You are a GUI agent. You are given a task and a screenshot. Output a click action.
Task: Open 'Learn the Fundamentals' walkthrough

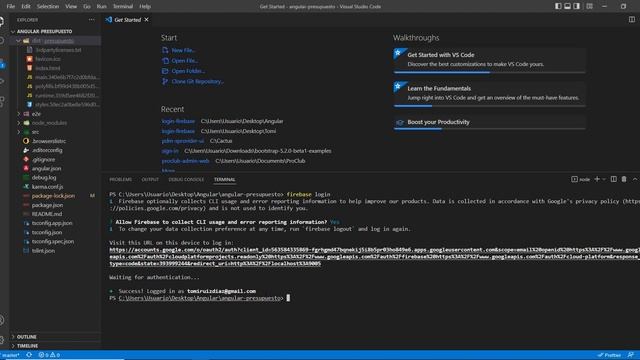tap(489, 94)
